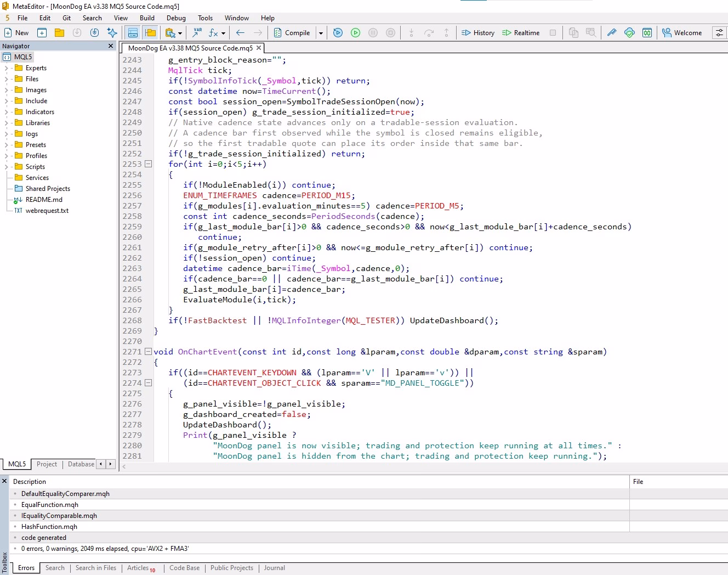Click the Open folder toolbar icon
728x575 pixels.
(60, 33)
